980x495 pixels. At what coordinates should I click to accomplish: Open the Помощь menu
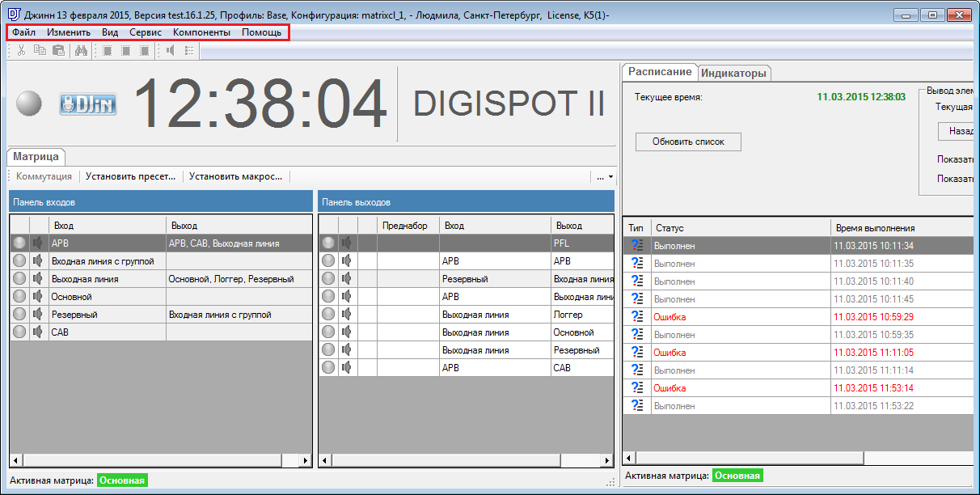click(x=262, y=32)
